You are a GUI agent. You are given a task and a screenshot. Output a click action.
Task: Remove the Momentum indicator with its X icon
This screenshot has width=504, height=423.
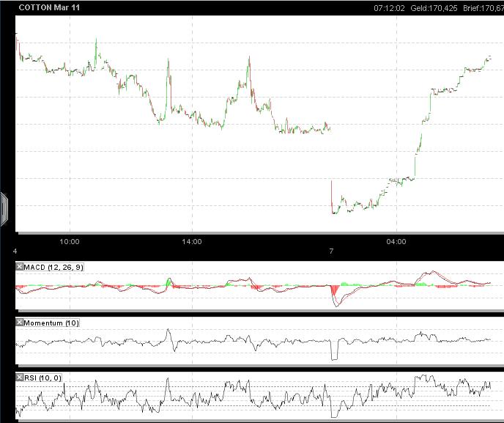20,323
